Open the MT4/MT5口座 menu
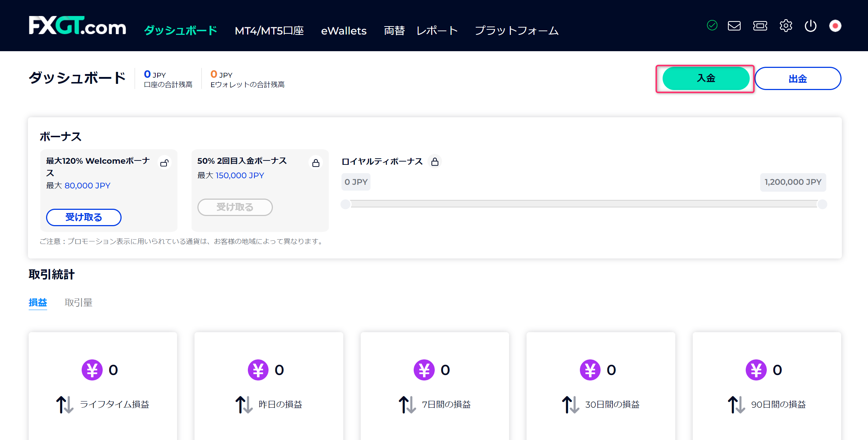Viewport: 868px width, 440px height. pyautogui.click(x=270, y=31)
